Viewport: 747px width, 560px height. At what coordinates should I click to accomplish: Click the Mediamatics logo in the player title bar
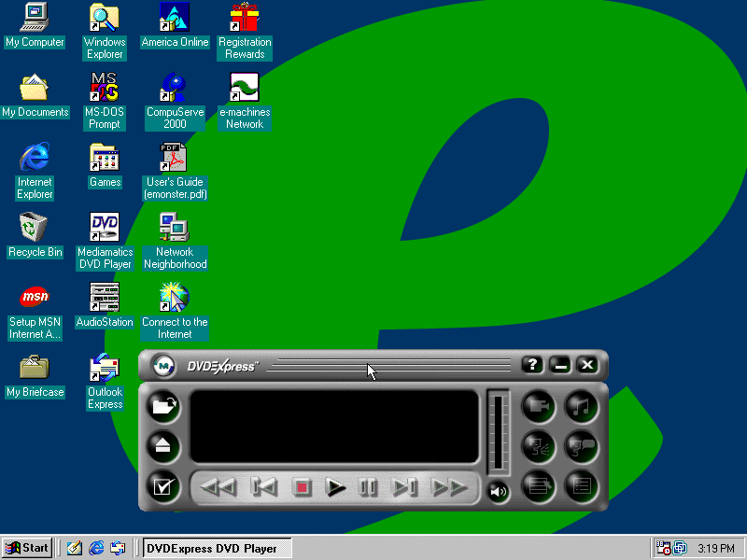pyautogui.click(x=164, y=365)
